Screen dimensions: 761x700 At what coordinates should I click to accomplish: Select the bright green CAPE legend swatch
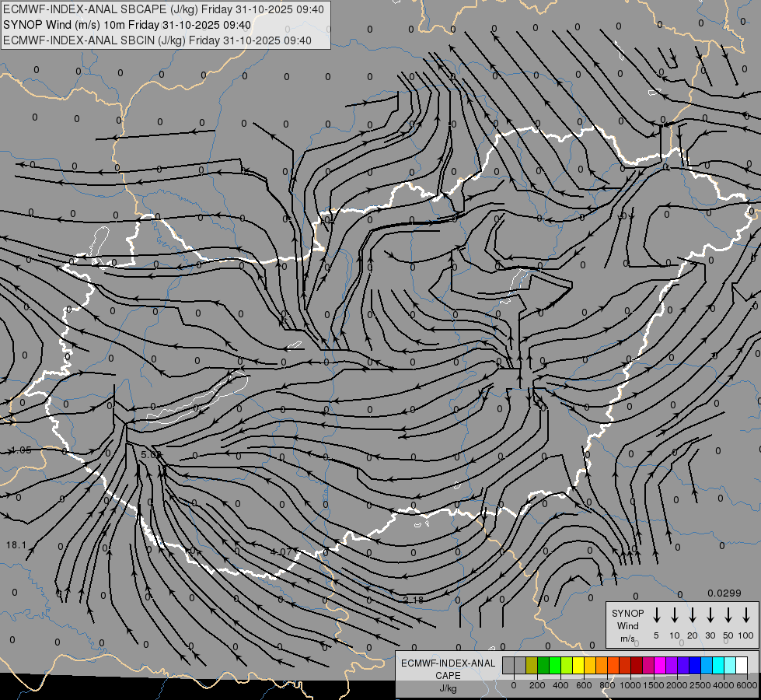[x=555, y=665]
